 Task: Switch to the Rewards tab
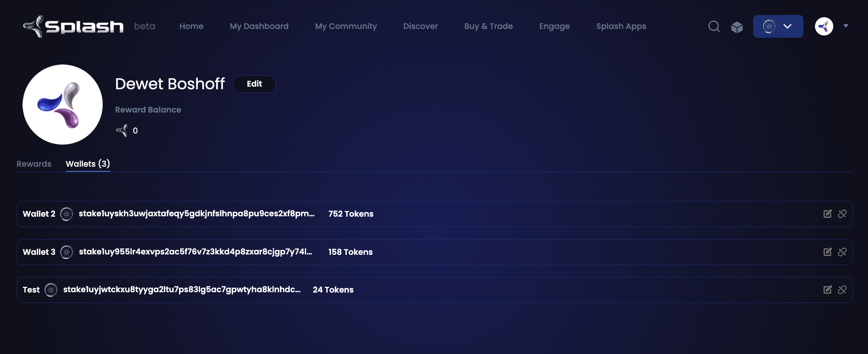(x=34, y=164)
